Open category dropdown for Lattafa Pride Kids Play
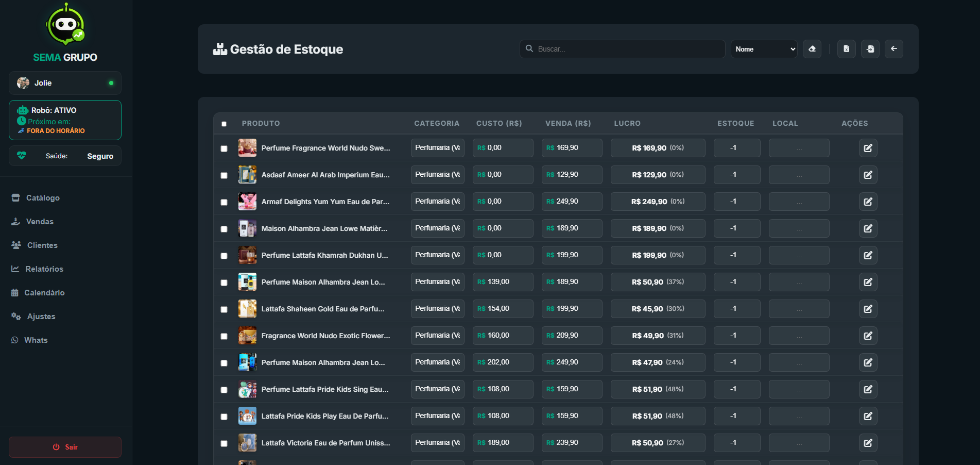This screenshot has width=980, height=465. (438, 416)
